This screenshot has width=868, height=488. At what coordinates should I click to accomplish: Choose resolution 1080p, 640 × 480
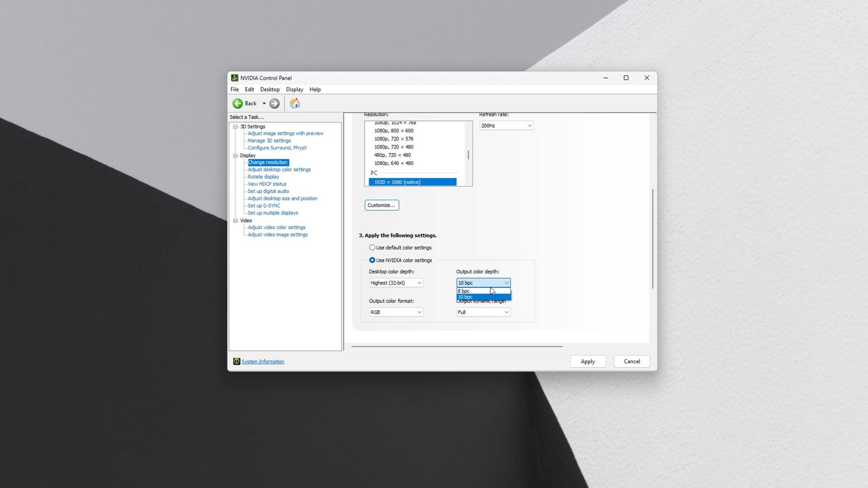coord(394,163)
